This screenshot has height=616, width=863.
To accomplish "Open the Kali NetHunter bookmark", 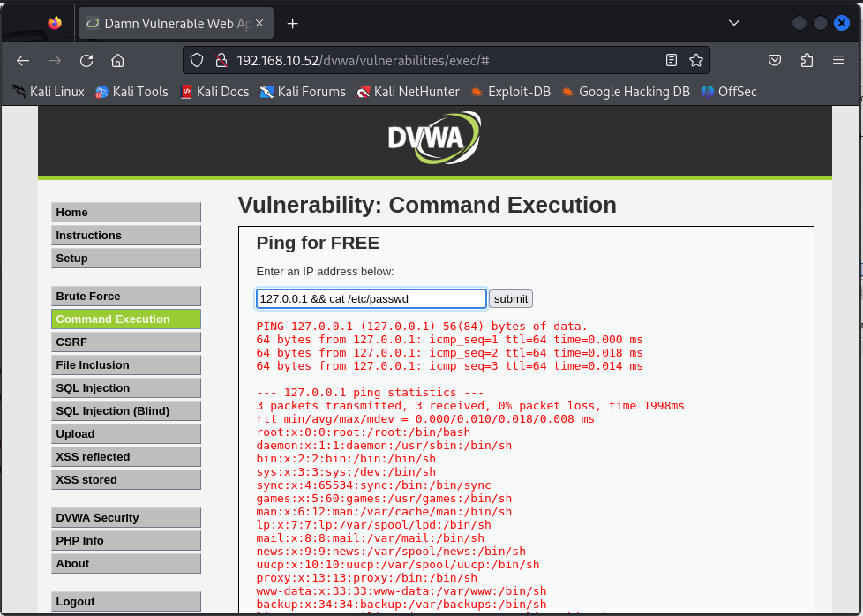I will tap(408, 92).
